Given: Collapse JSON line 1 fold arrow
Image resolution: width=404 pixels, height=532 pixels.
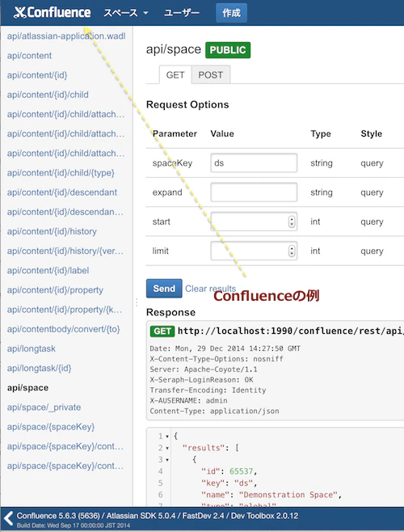Looking at the screenshot, I should pos(167,437).
